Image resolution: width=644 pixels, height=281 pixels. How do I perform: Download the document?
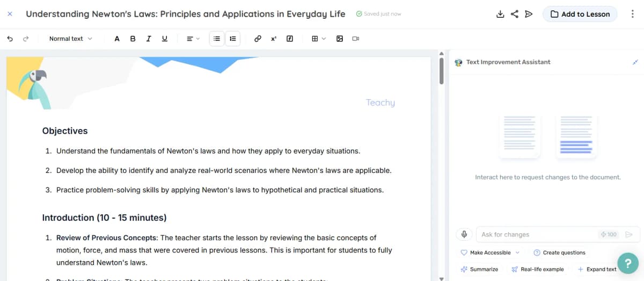click(x=500, y=14)
